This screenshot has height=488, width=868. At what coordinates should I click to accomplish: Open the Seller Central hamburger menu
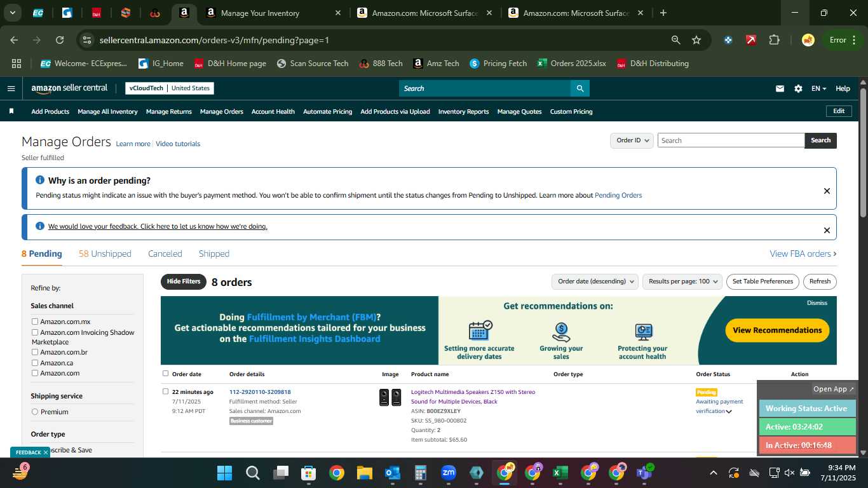coord(11,88)
